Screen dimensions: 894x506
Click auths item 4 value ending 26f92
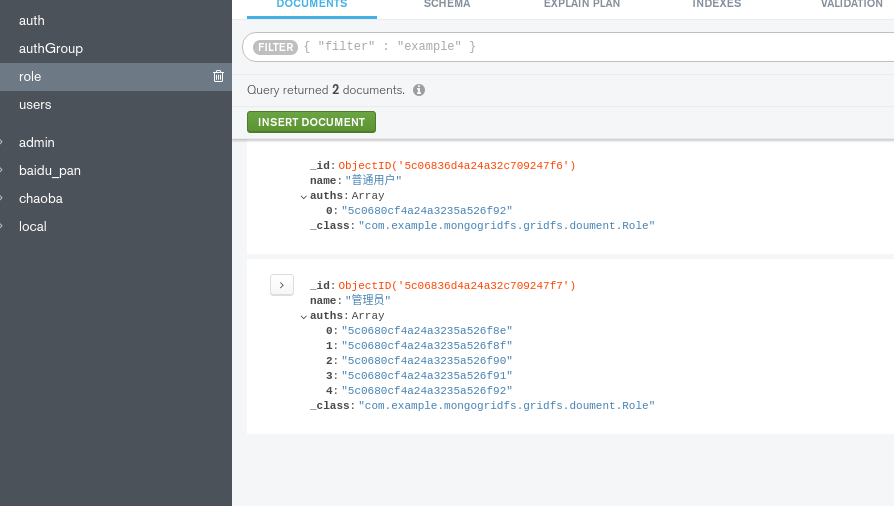(426, 390)
